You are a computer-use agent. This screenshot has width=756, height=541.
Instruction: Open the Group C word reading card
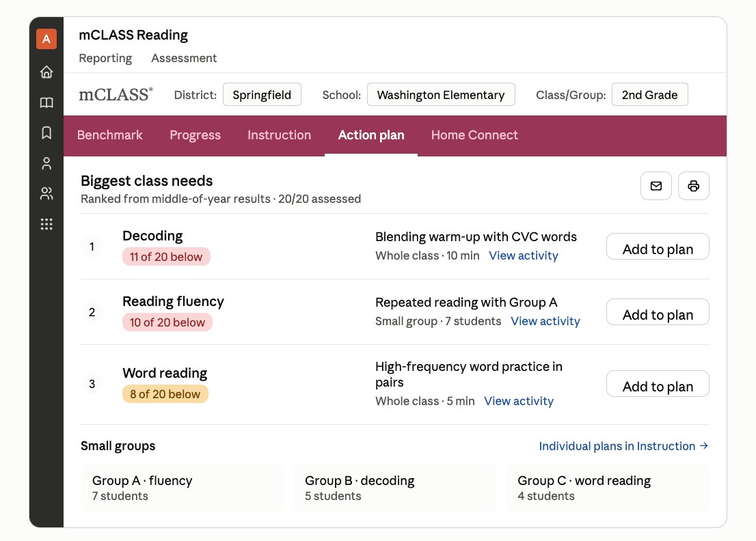coord(608,488)
